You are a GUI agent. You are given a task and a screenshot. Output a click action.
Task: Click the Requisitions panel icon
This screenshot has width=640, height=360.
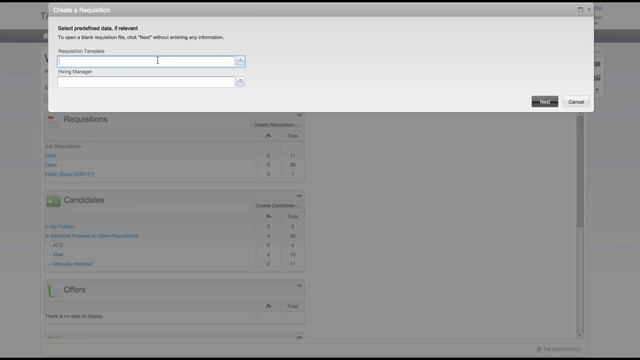(x=53, y=120)
